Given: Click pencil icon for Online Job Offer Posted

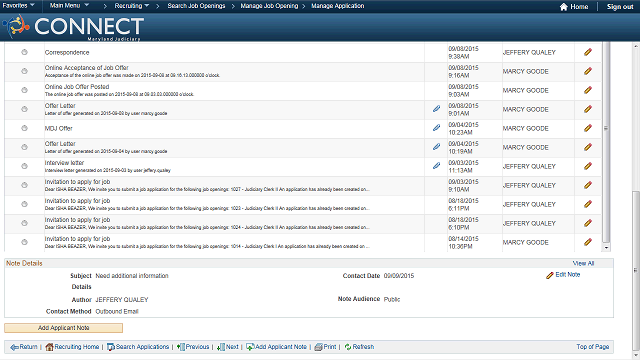Looking at the screenshot, I should (588, 90).
